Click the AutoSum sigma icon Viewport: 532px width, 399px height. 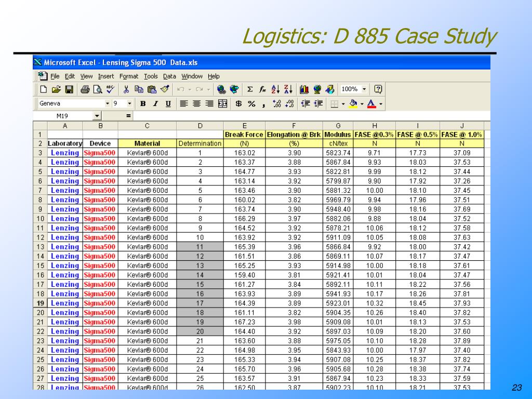[250, 89]
